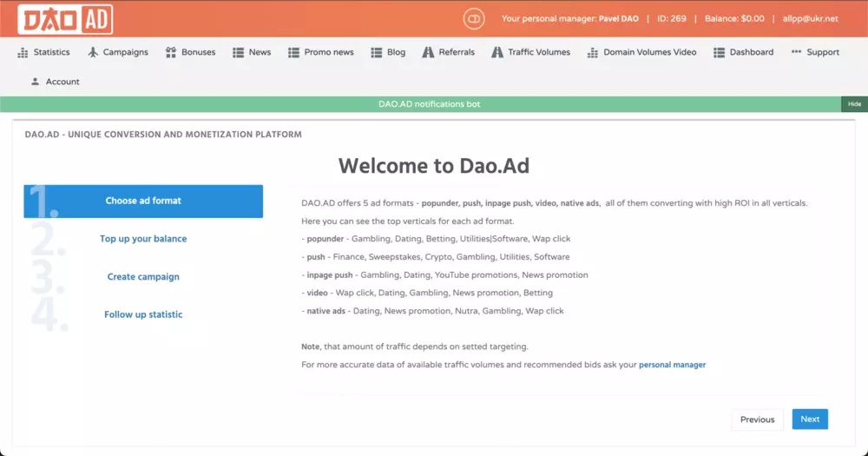Click the native ads verticals line
The height and width of the screenshot is (456, 868).
[432, 311]
